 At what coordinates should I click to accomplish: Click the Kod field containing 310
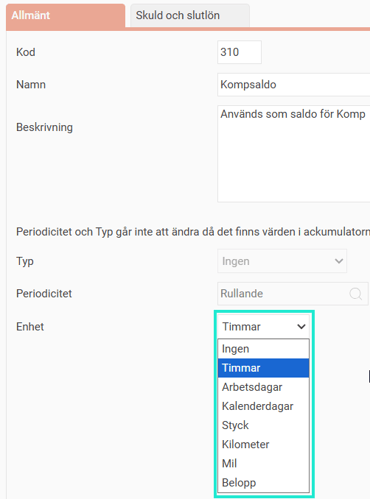[x=239, y=52]
